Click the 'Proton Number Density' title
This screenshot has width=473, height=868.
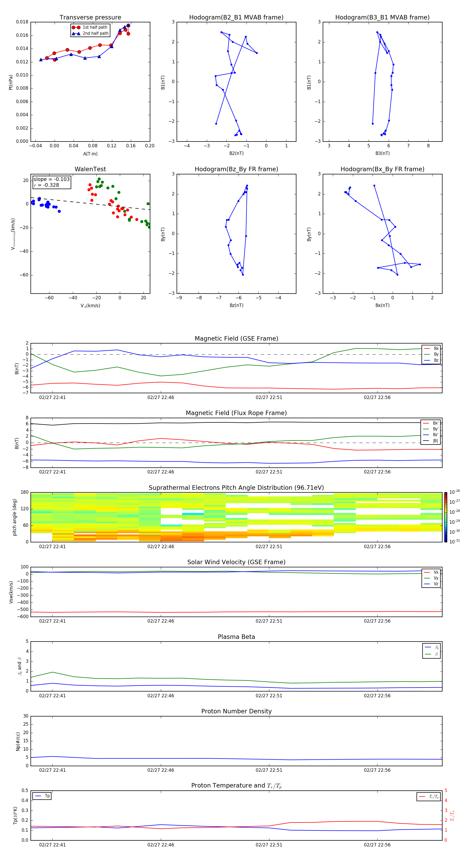coord(236,711)
